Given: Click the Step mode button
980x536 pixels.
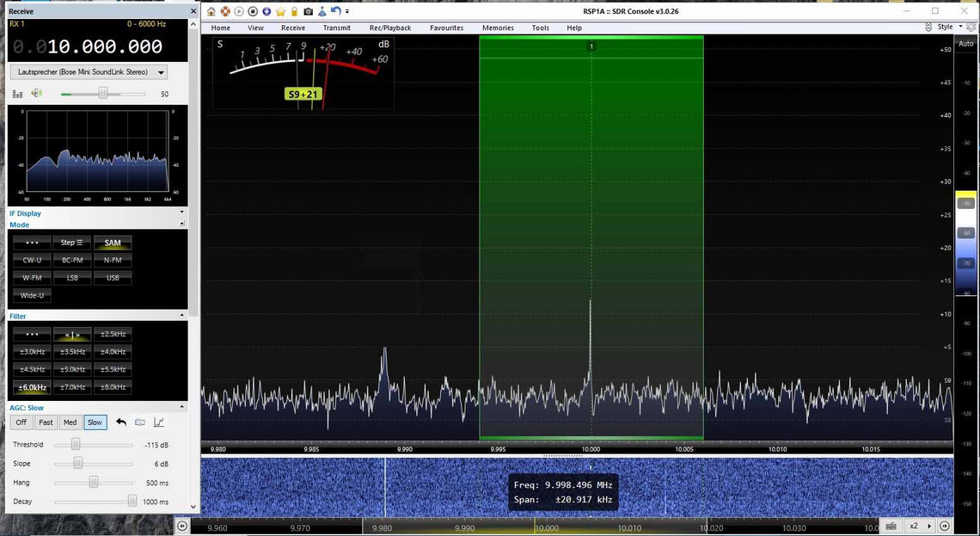Looking at the screenshot, I should pyautogui.click(x=72, y=243).
